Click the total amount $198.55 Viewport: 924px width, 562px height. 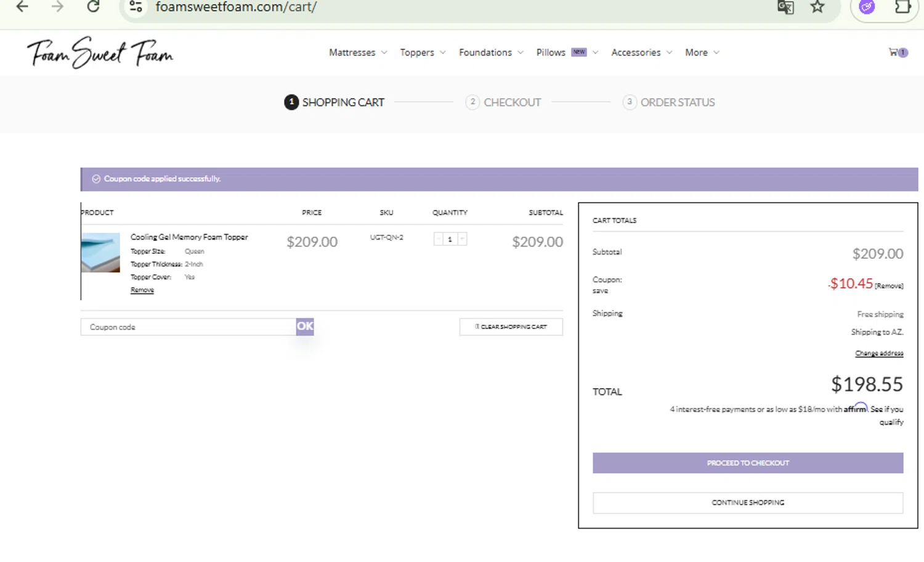(867, 384)
